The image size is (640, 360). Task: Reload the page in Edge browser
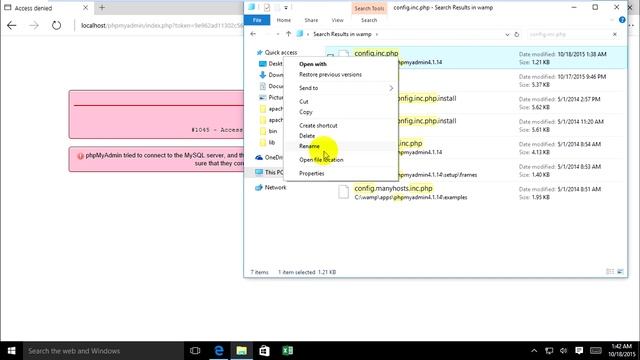(x=56, y=25)
